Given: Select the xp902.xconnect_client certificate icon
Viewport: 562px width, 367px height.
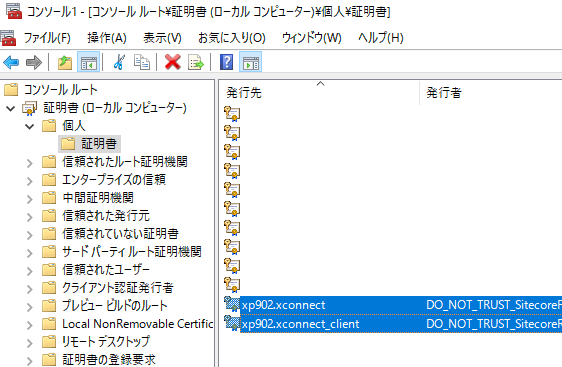Looking at the screenshot, I should point(232,323).
